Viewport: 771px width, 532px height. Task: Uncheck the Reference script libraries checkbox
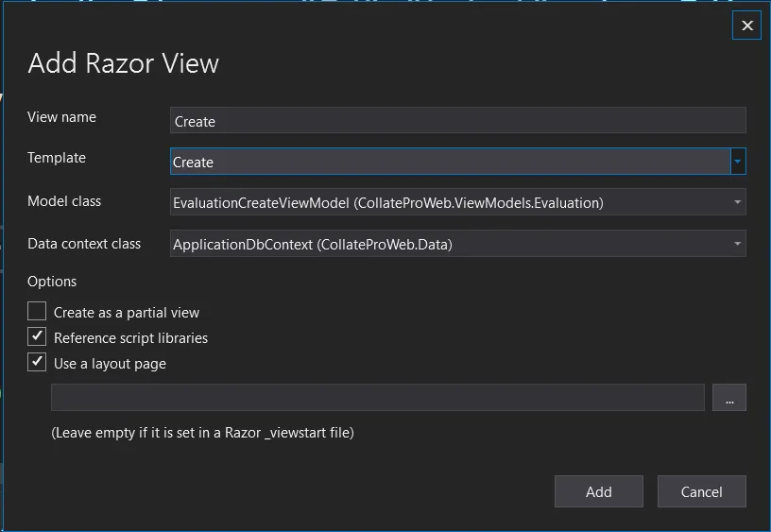click(37, 336)
